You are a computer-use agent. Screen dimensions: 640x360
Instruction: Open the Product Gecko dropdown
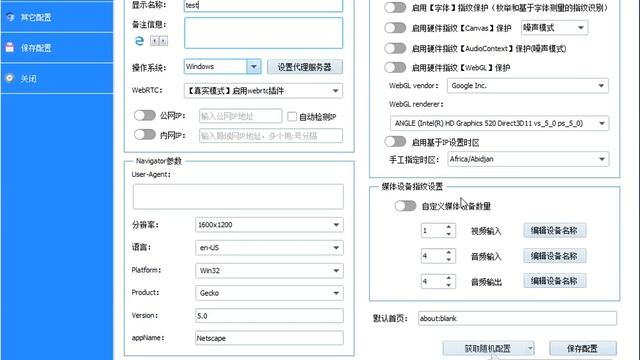(x=269, y=293)
